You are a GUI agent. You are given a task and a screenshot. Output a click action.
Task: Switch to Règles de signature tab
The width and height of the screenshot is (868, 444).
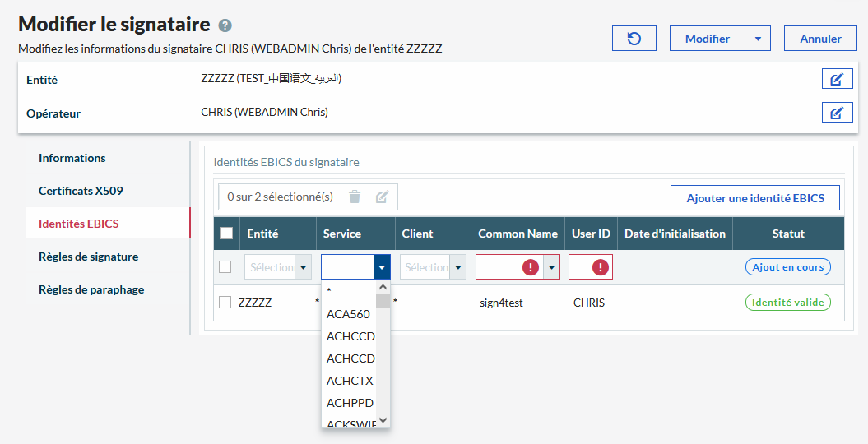click(88, 257)
